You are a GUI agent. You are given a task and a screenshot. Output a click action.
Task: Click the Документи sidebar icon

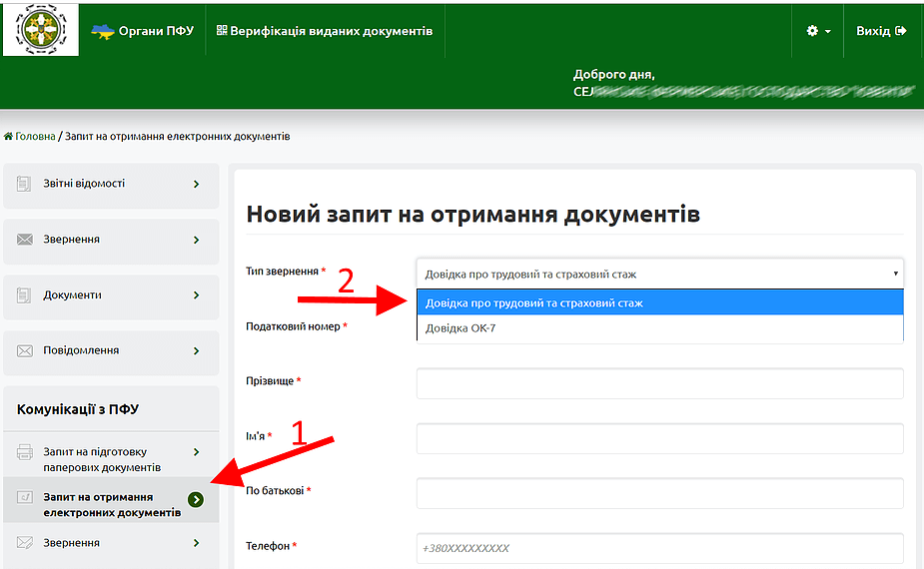25,295
